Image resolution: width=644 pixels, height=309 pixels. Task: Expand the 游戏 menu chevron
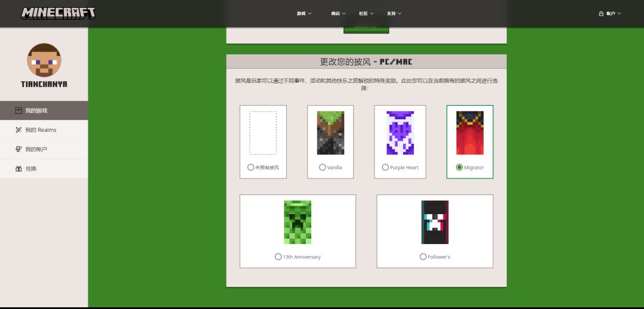[309, 14]
